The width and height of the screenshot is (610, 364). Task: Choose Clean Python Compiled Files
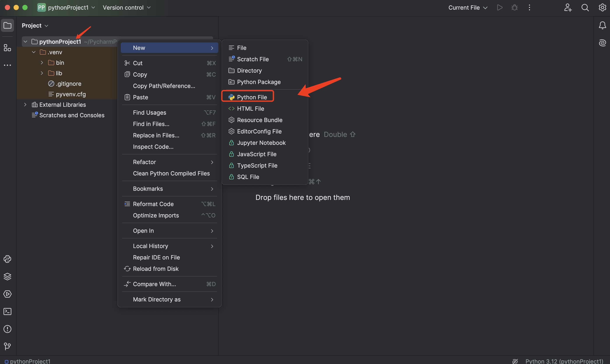coord(170,173)
